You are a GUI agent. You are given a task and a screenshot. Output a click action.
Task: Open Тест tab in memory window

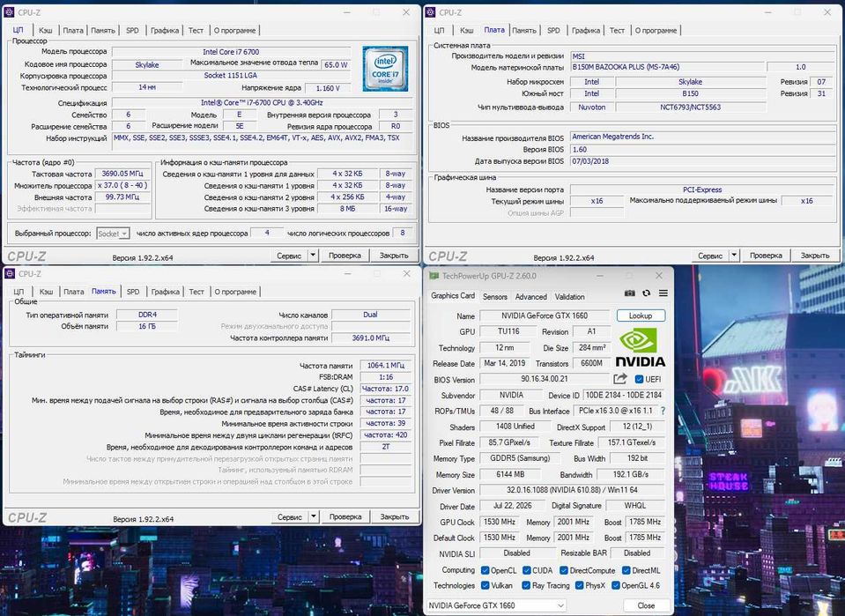point(196,292)
